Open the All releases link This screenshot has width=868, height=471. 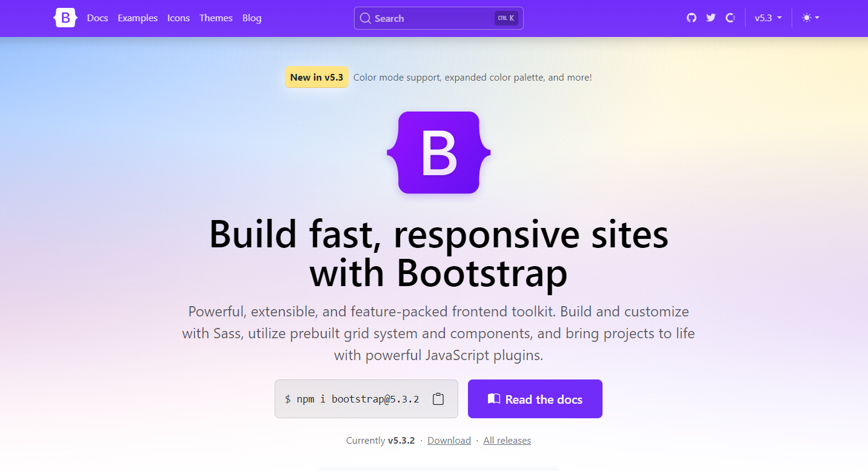pyautogui.click(x=507, y=441)
